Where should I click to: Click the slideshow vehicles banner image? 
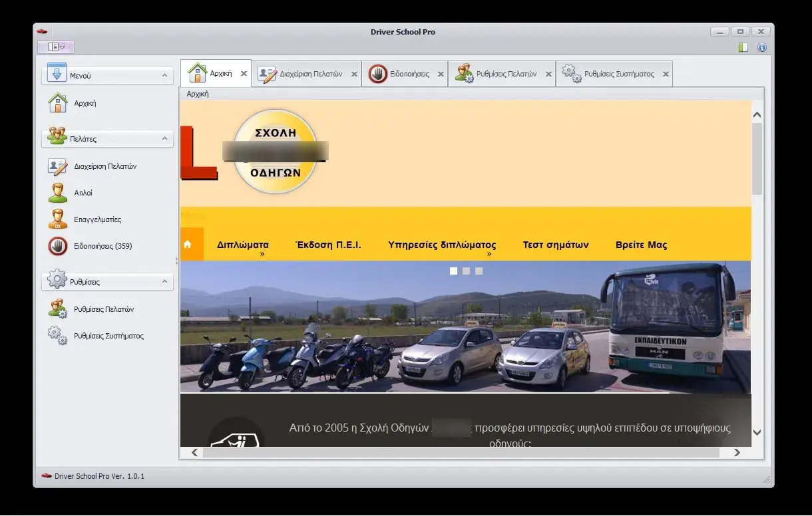tap(465, 326)
